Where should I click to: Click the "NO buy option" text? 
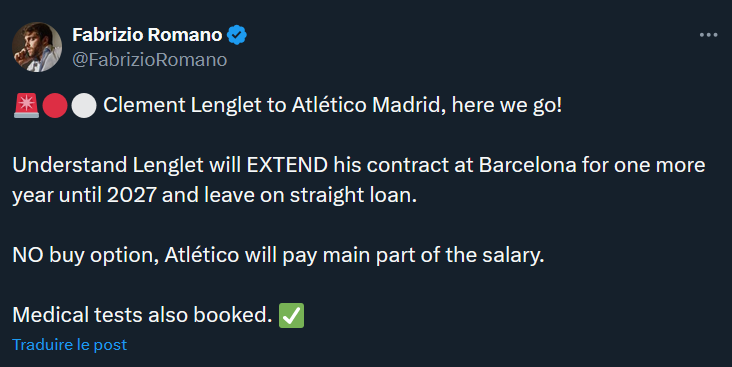[85, 255]
